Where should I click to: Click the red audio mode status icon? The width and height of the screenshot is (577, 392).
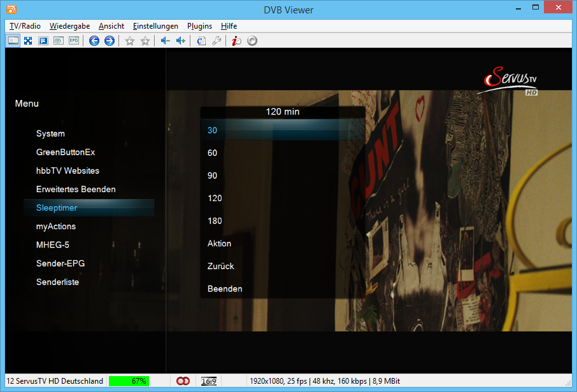click(x=183, y=381)
